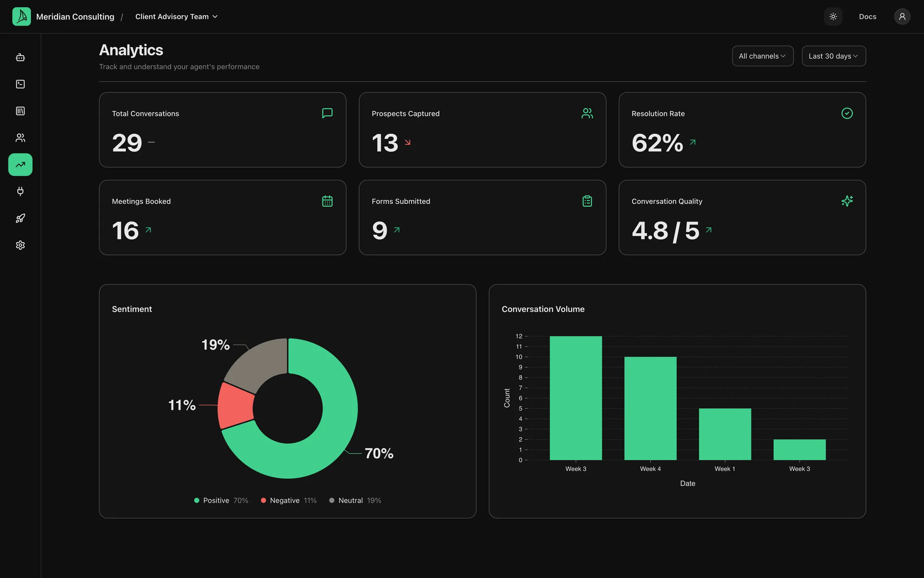The width and height of the screenshot is (924, 578).
Task: Click the 19% donut chart label
Action: 216,345
